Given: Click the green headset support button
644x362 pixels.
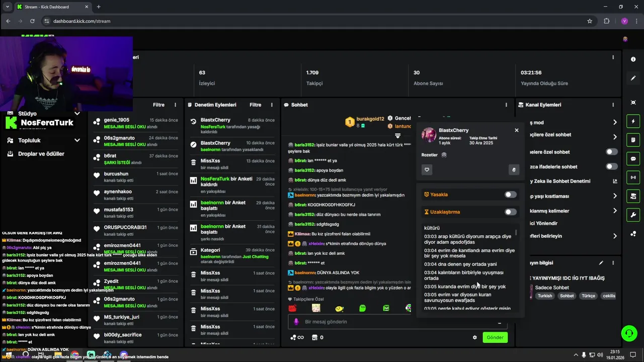Looking at the screenshot, I should click(629, 333).
